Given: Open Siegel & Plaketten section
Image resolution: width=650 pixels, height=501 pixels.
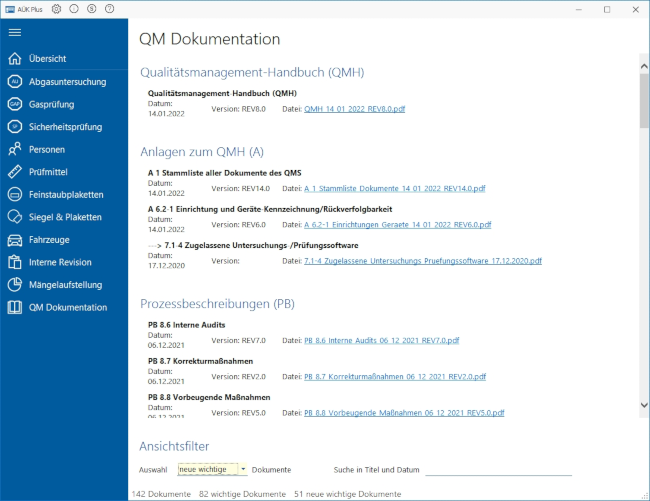Looking at the screenshot, I should pos(65,217).
